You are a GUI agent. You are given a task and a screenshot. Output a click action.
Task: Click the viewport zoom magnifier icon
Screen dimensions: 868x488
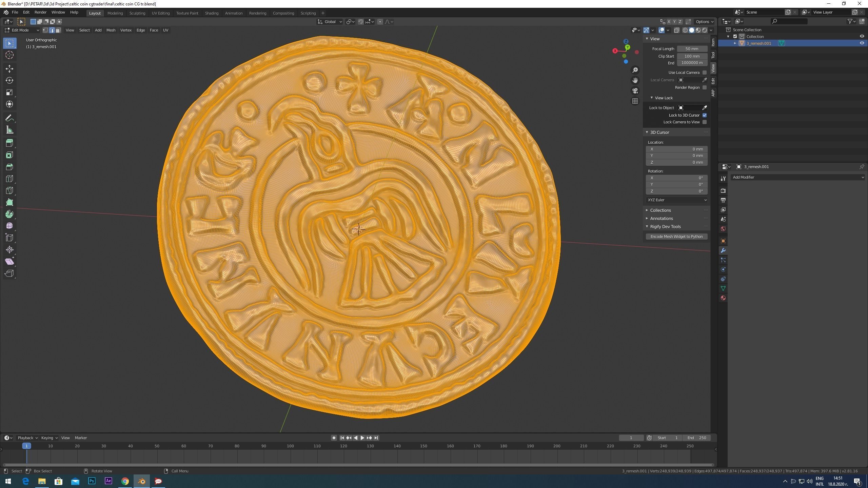coord(635,70)
